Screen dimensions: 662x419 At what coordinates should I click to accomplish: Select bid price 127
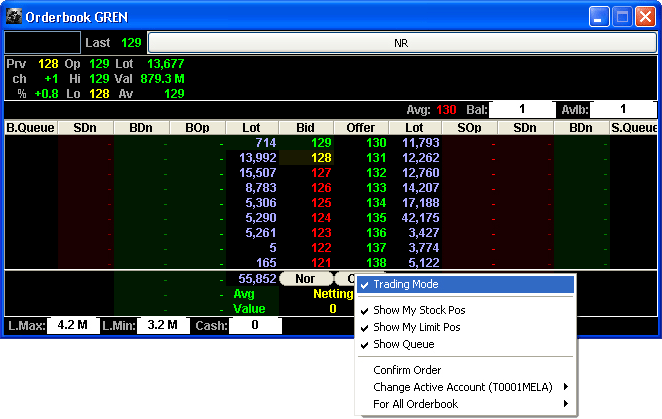(x=321, y=173)
